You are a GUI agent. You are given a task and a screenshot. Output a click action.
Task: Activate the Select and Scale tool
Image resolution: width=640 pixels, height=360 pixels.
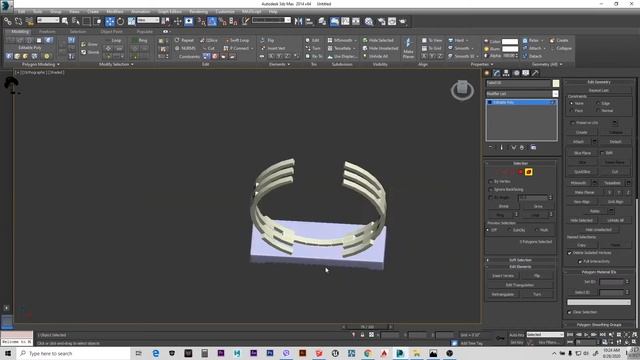tap(131, 21)
